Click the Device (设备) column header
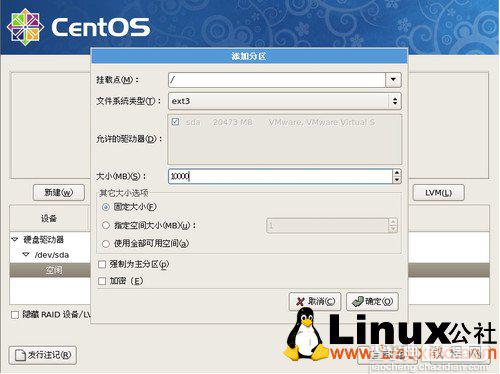The image size is (500, 374). point(49,218)
